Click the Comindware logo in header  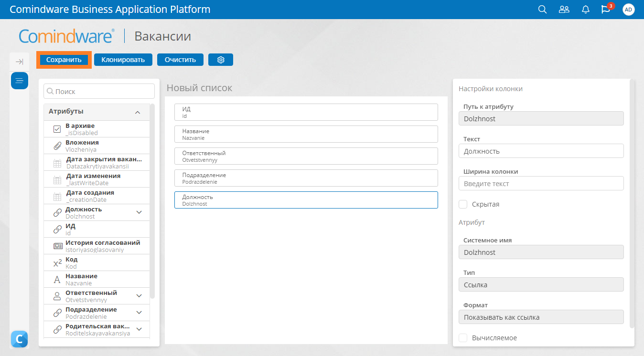pyautogui.click(x=66, y=36)
